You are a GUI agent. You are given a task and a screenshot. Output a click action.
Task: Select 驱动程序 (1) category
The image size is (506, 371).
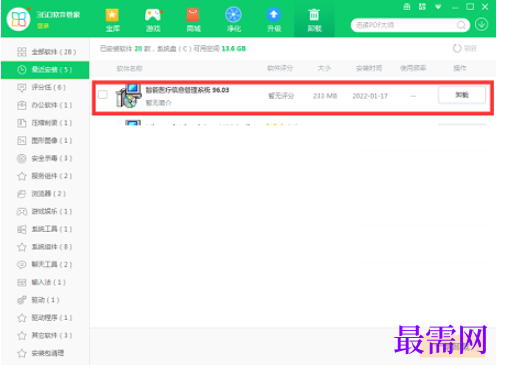(45, 318)
